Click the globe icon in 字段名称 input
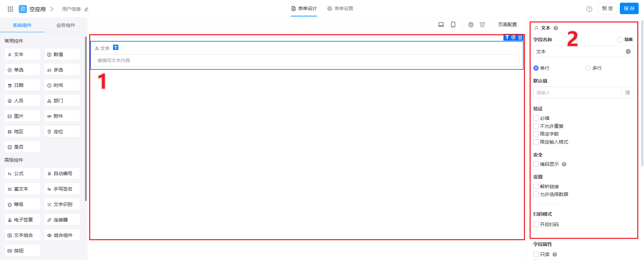Image resolution: width=644 pixels, height=260 pixels. [x=628, y=52]
